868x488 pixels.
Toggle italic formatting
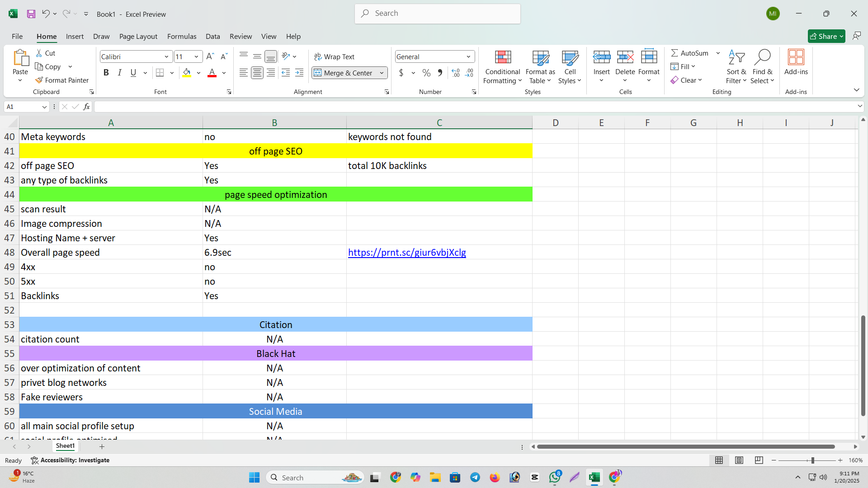119,72
